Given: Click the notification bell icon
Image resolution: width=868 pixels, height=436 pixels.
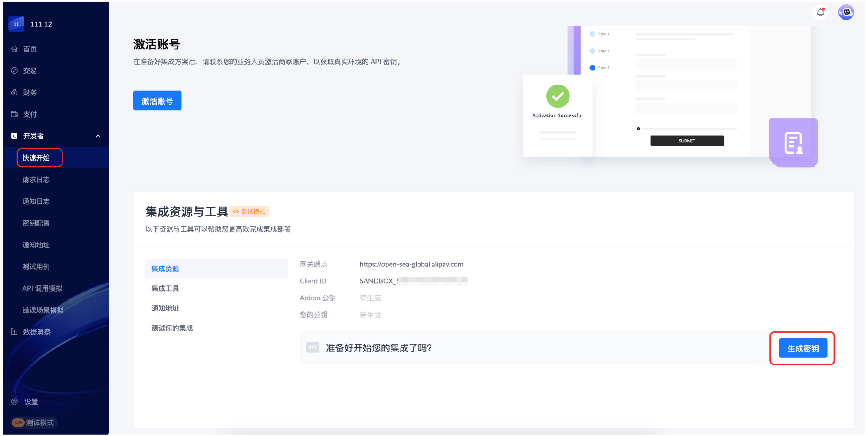Looking at the screenshot, I should (x=820, y=12).
